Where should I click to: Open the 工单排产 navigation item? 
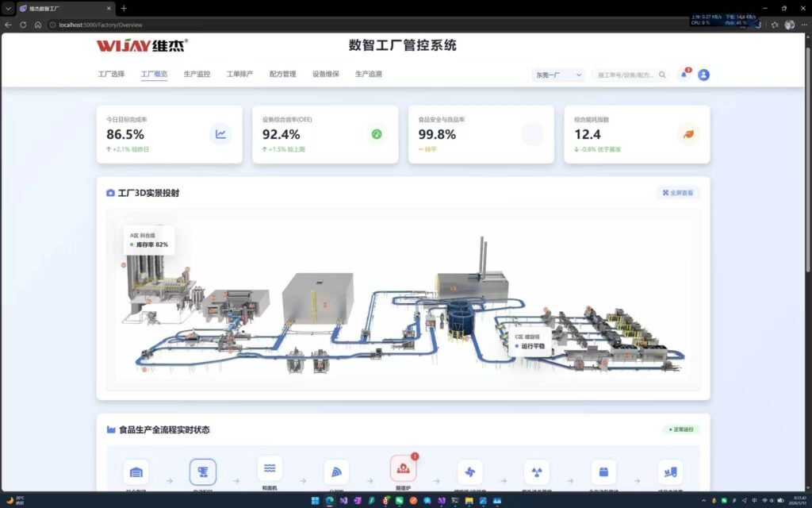[239, 74]
